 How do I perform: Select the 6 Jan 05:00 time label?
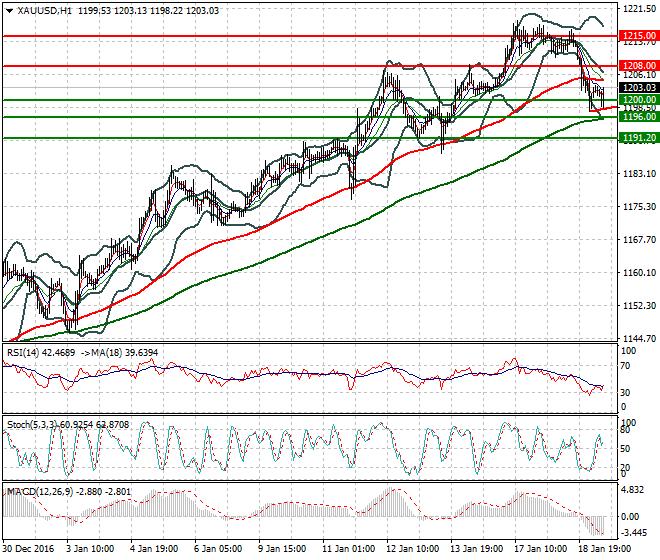pos(218,549)
